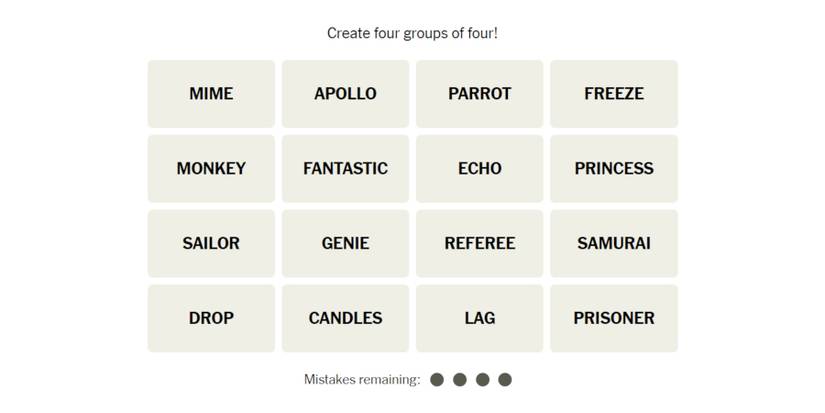Tap the LAG tile

tap(479, 318)
